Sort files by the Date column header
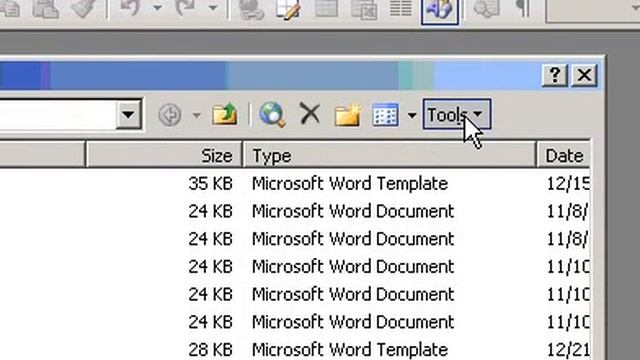This screenshot has height=360, width=640. pyautogui.click(x=564, y=156)
